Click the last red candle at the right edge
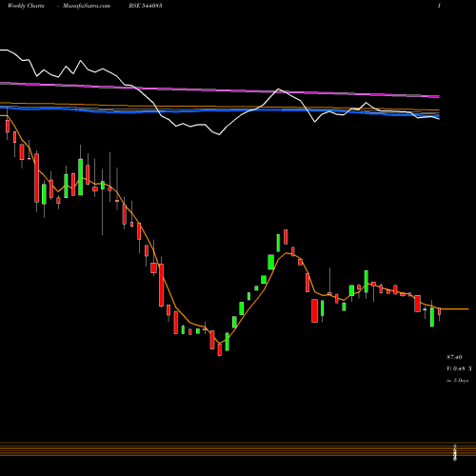This screenshot has height=476, width=476. [440, 311]
